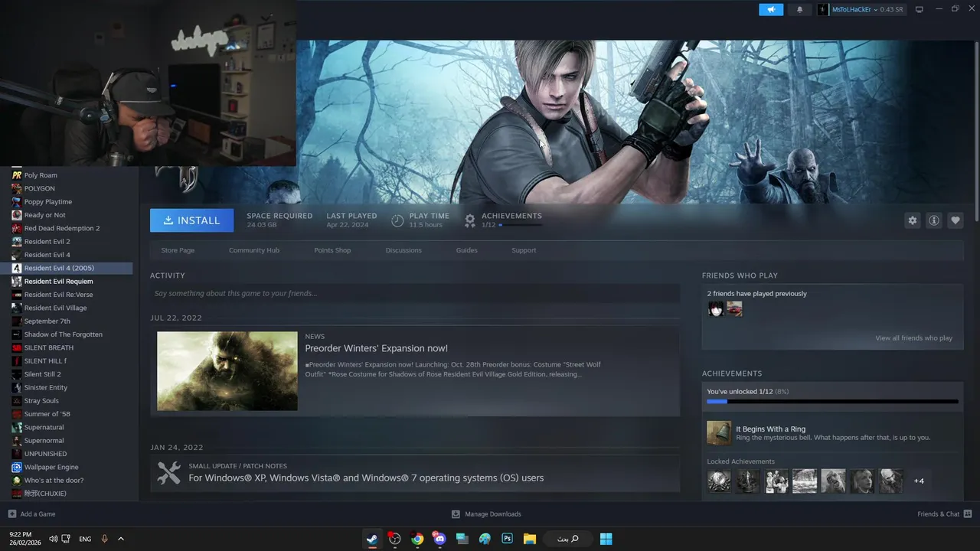Install Resident Evil 4 (2005)
This screenshot has width=980, height=551.
click(x=191, y=220)
